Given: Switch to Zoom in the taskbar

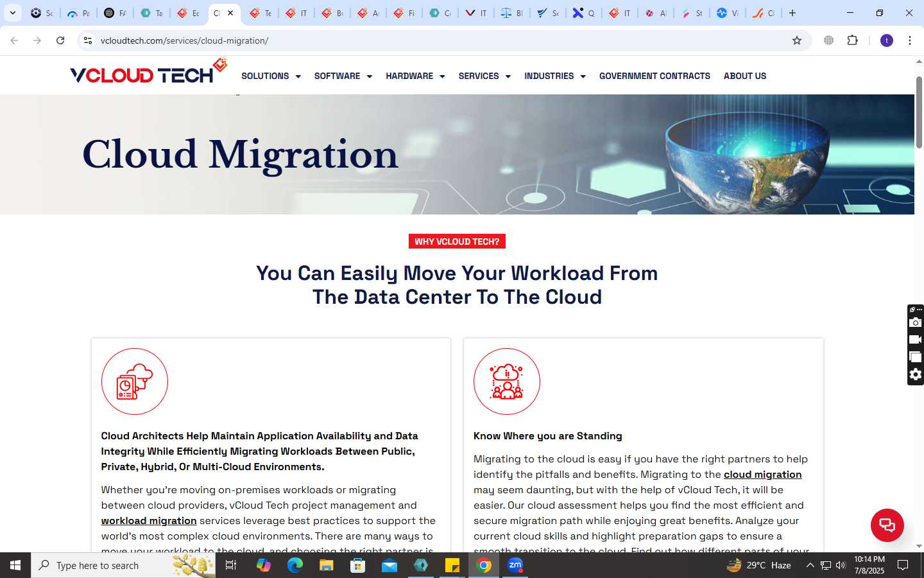Looking at the screenshot, I should click(x=515, y=565).
